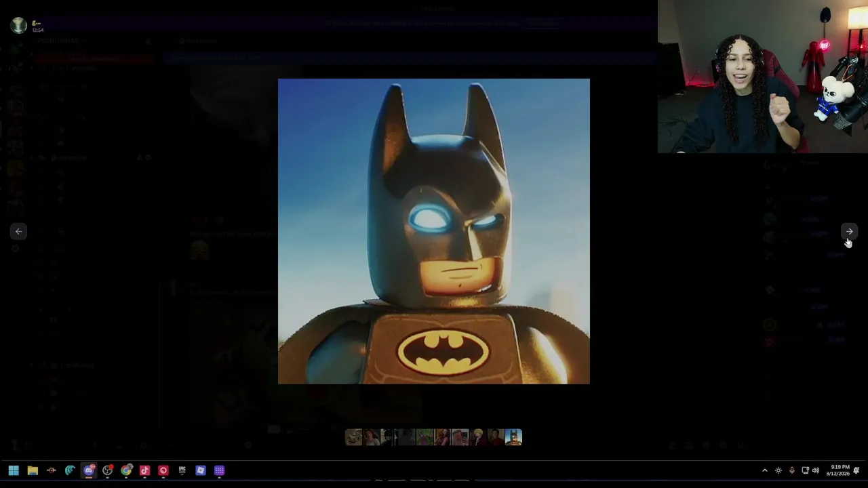Open the brightness tray icon
868x488 pixels.
click(778, 470)
